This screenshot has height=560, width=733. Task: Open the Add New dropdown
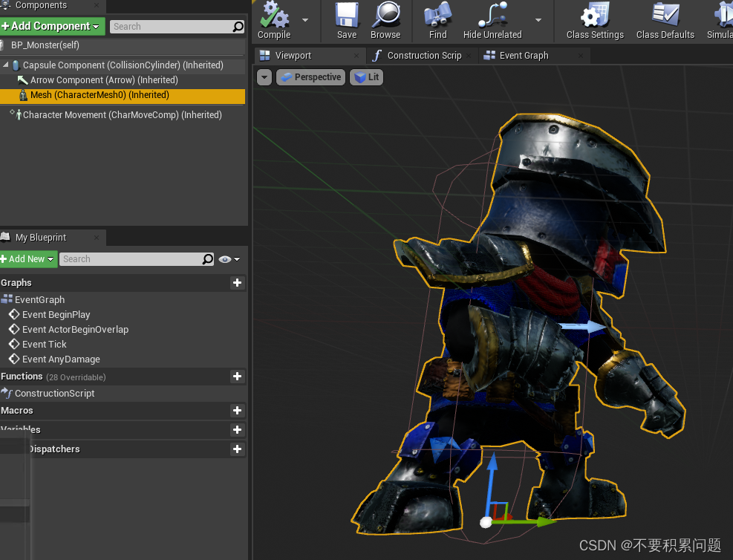click(x=27, y=259)
